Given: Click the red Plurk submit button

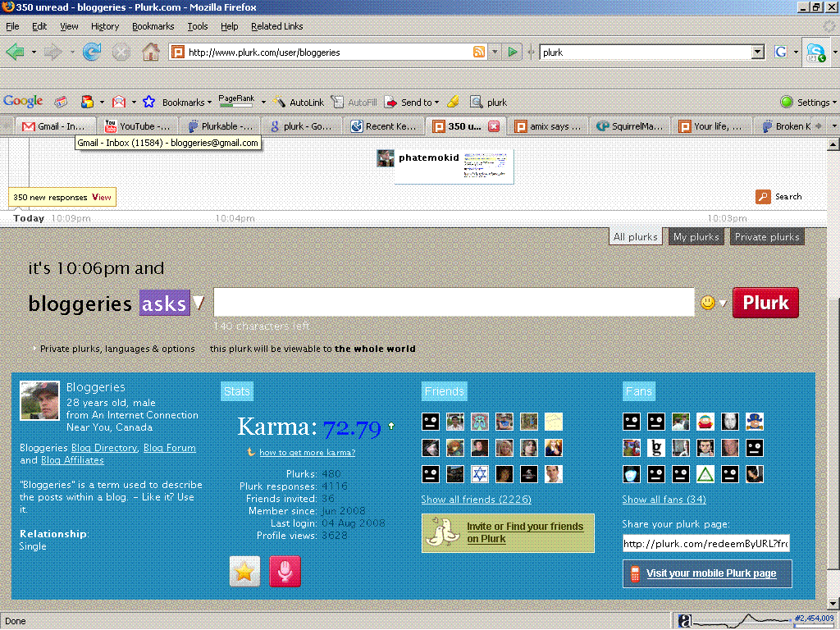Looking at the screenshot, I should click(765, 303).
